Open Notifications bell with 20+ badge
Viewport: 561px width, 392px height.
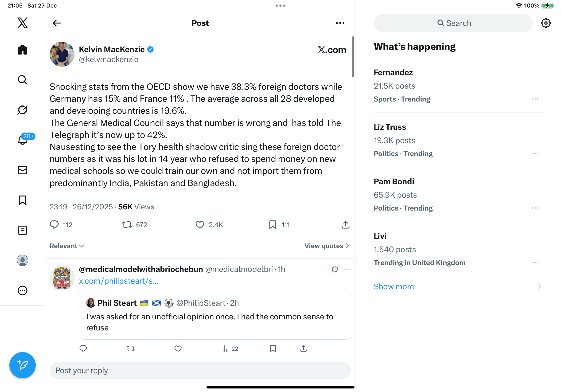[23, 140]
